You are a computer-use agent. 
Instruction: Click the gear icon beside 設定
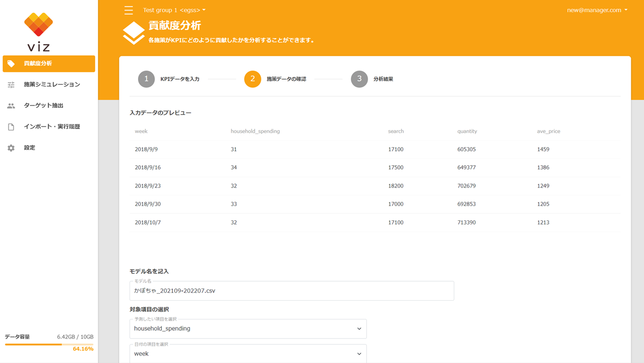(x=11, y=148)
